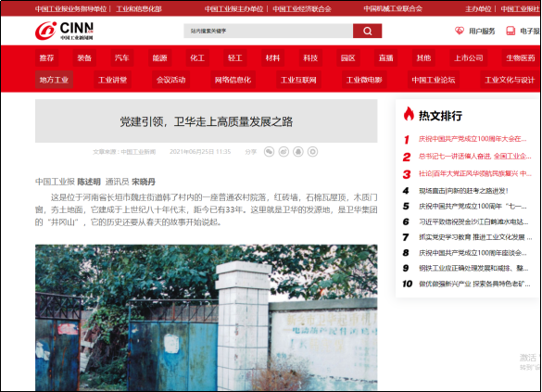Image resolution: width=542 pixels, height=392 pixels.
Task: Open the CINN logo homepage
Action: [65, 31]
